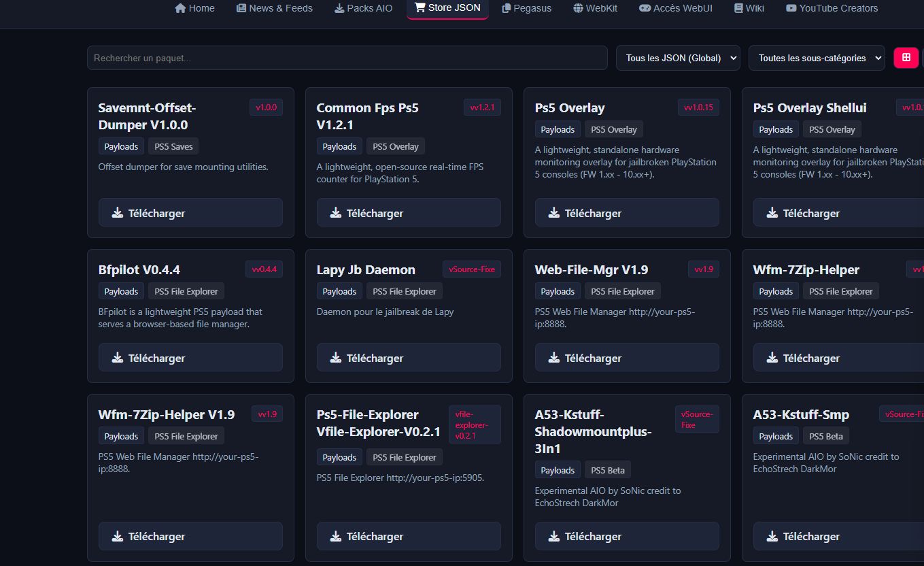
Task: Click the Store JSON cart icon
Action: 420,7
